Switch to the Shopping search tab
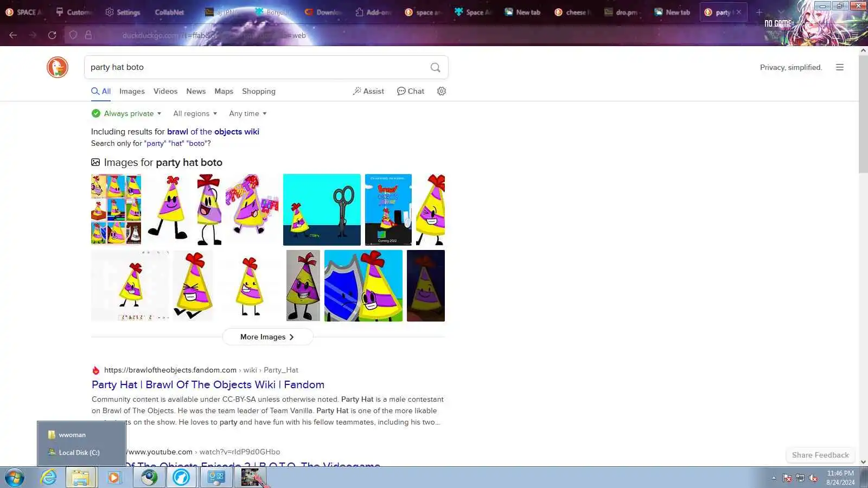 [259, 91]
